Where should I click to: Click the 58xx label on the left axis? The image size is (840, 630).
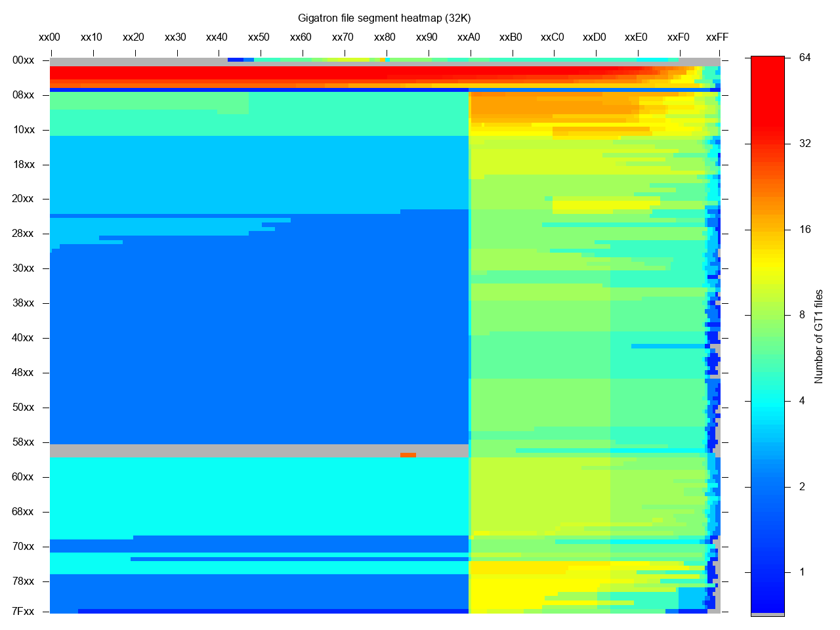pyautogui.click(x=23, y=442)
